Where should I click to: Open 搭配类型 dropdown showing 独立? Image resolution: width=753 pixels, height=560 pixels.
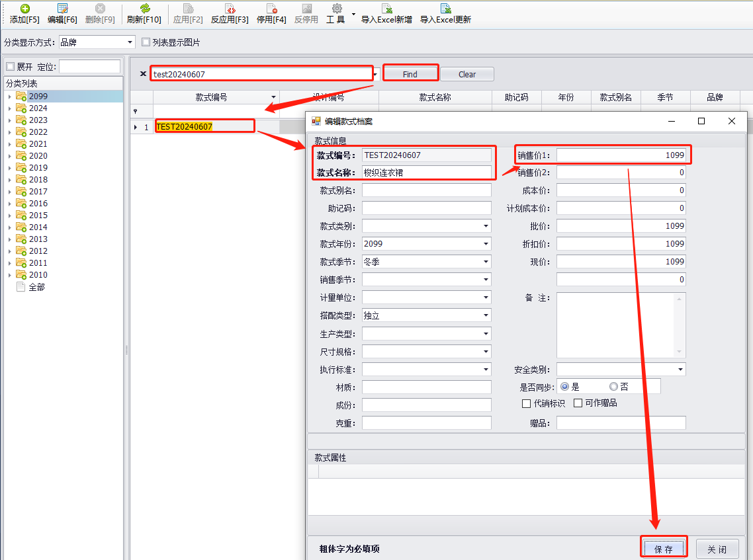[486, 316]
